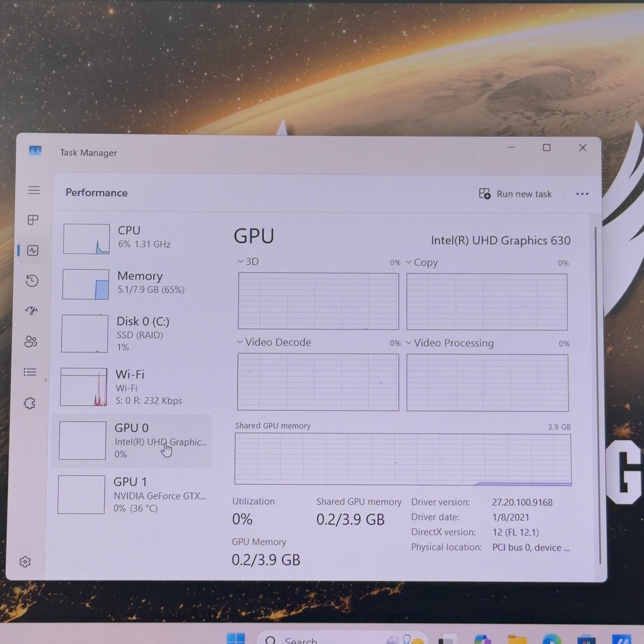
Task: Open the 3D engine dropdown
Action: coord(248,261)
